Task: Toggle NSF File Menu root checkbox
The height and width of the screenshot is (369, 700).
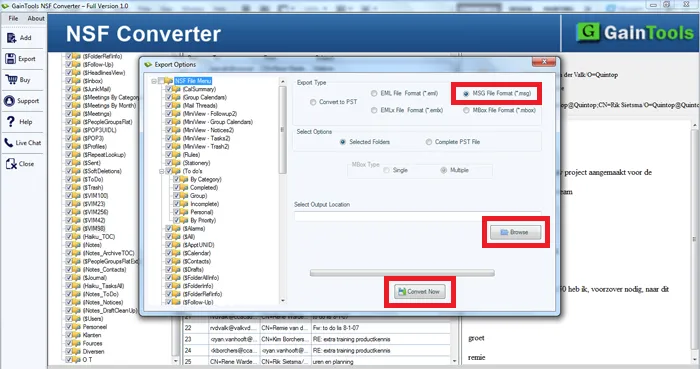Action: tap(161, 81)
